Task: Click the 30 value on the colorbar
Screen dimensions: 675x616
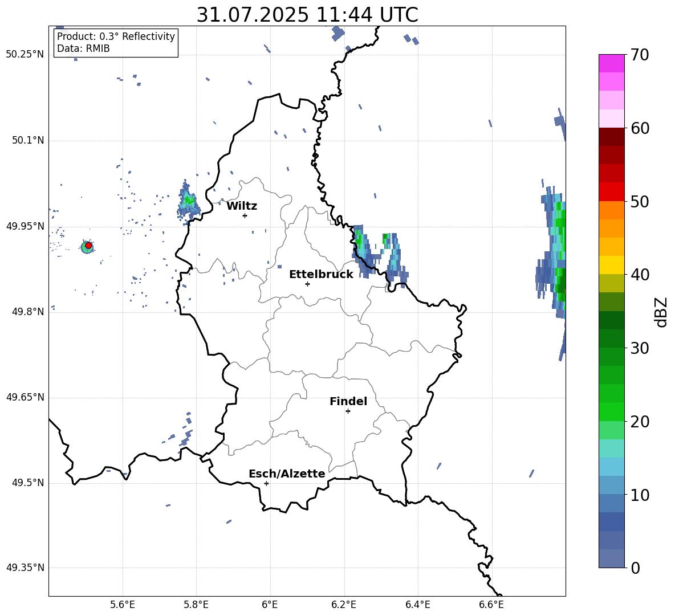Action: pos(640,348)
